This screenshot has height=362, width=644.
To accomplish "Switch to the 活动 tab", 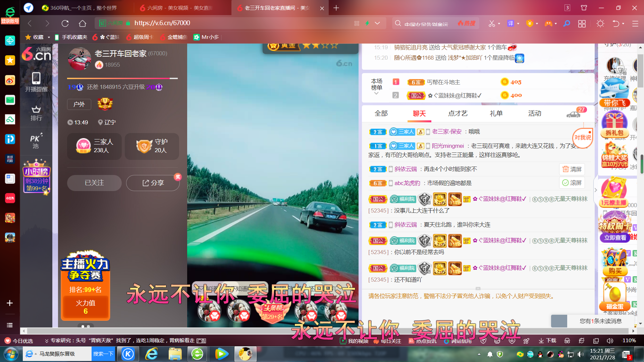I will [x=535, y=113].
